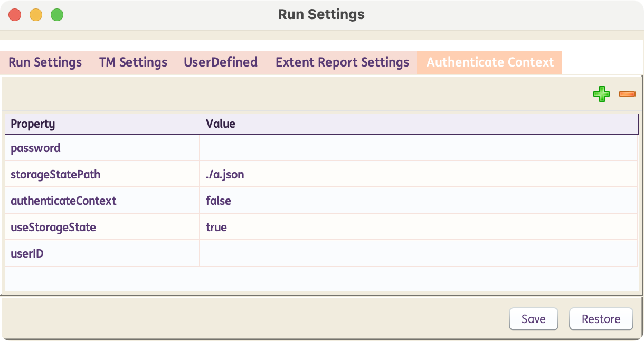Click the Property column header

(33, 124)
